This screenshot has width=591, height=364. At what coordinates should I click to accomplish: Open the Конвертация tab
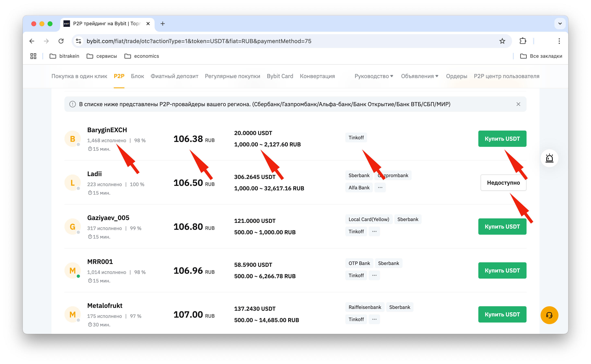tap(317, 76)
